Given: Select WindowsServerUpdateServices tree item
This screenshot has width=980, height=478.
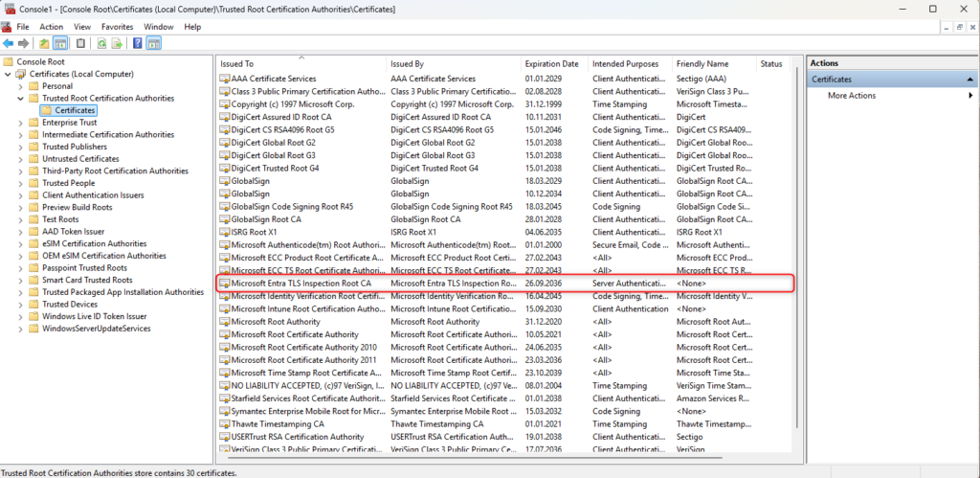Looking at the screenshot, I should pyautogui.click(x=97, y=329).
